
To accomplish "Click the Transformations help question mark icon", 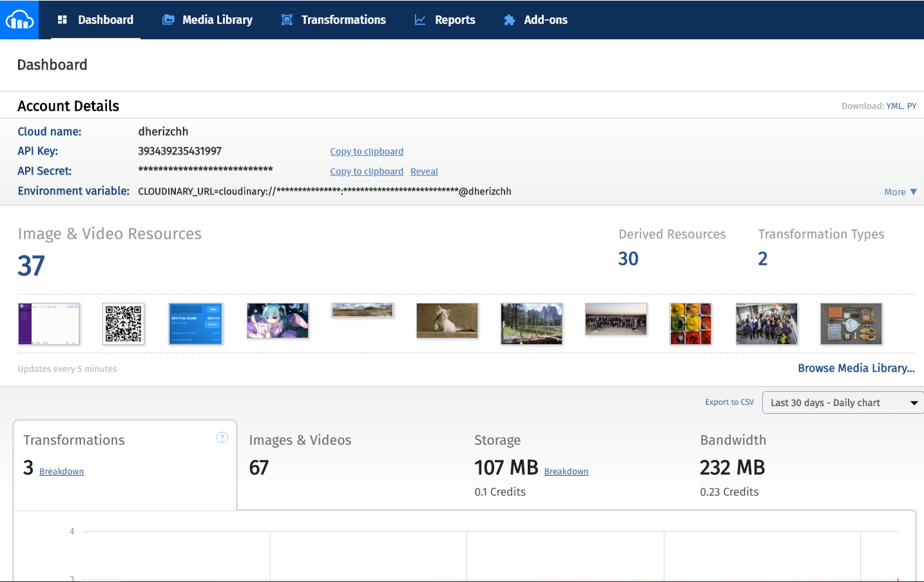I will [222, 438].
